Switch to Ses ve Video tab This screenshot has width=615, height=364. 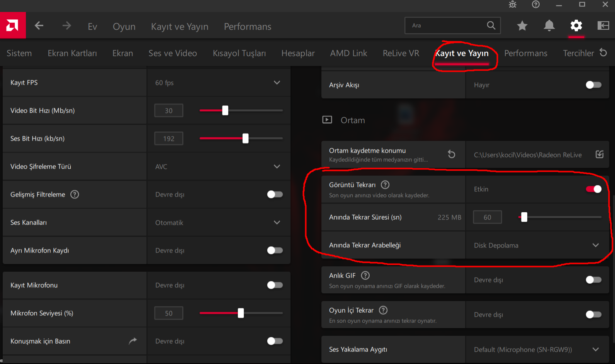click(173, 53)
